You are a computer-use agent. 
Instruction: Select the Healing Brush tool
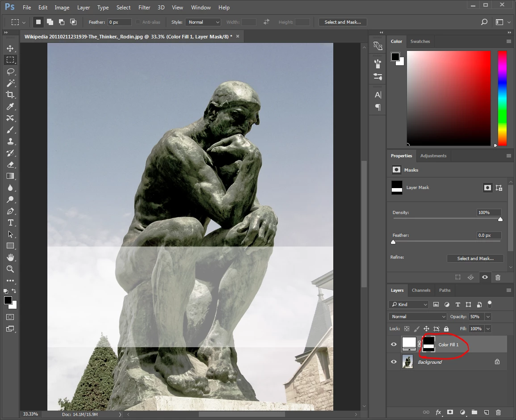(10, 118)
